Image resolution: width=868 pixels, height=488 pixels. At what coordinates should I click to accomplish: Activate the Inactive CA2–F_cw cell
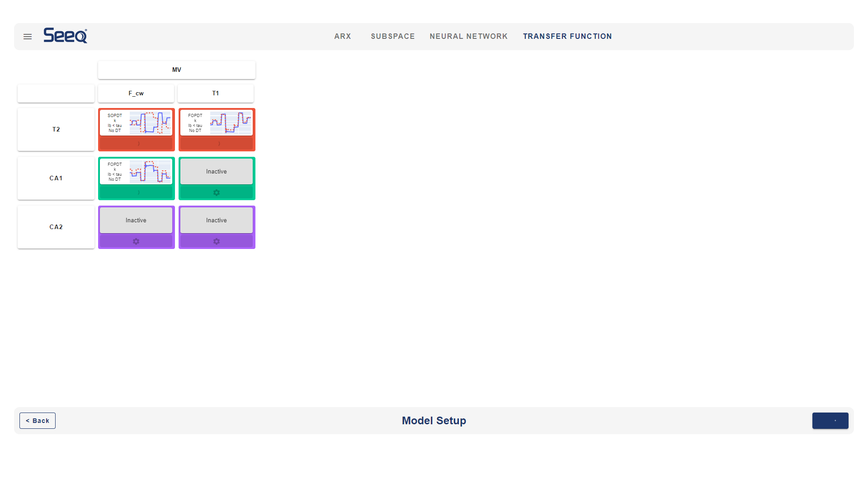point(136,220)
